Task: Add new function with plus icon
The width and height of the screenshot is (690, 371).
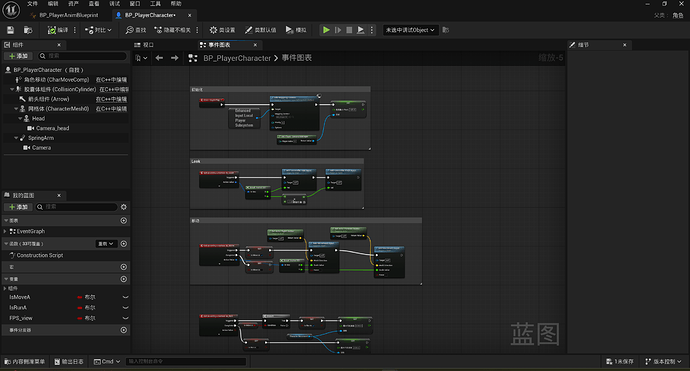Action: click(x=124, y=244)
